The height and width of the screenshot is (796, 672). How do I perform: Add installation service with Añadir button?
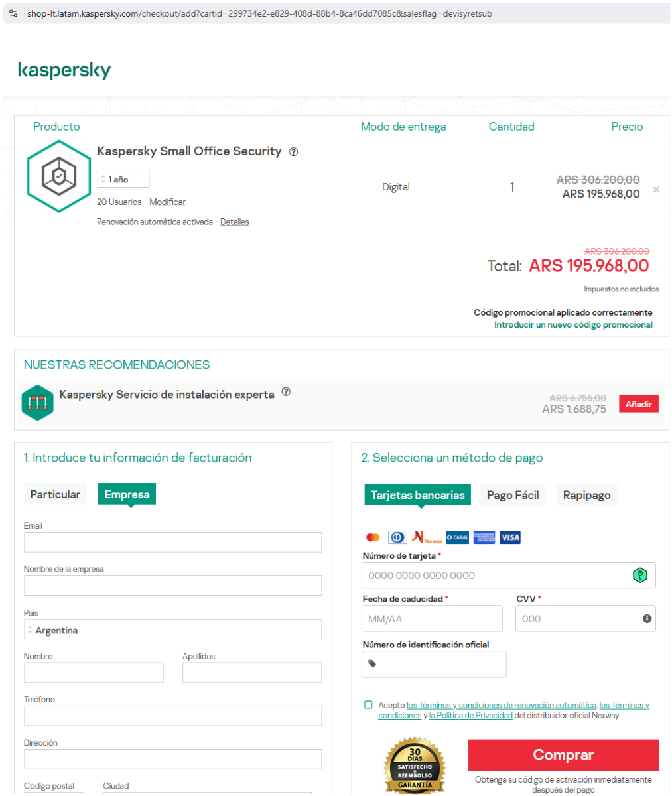638,404
